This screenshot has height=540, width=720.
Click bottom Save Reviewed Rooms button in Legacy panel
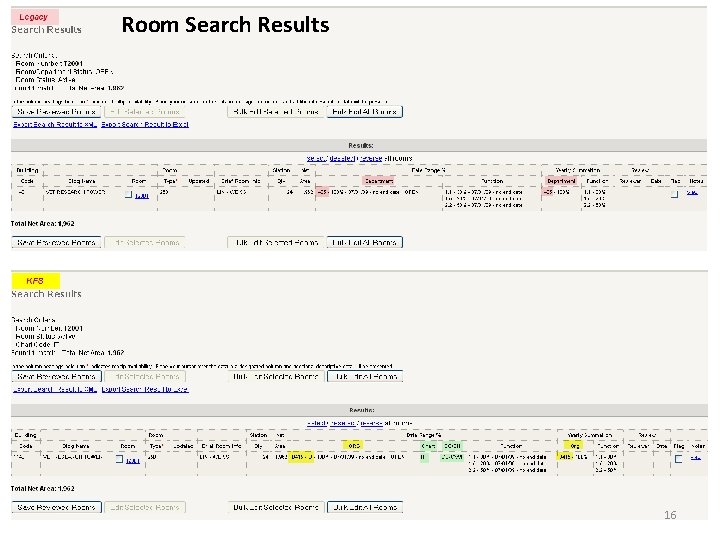(x=56, y=242)
